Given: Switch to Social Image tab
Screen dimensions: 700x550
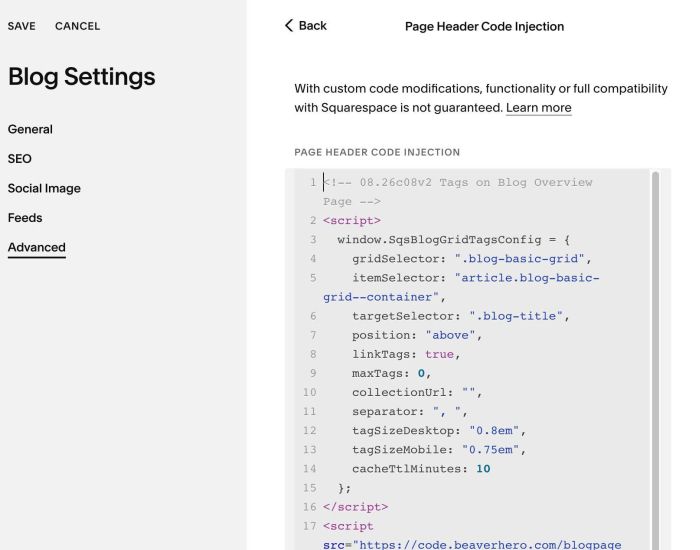Looking at the screenshot, I should [x=44, y=188].
